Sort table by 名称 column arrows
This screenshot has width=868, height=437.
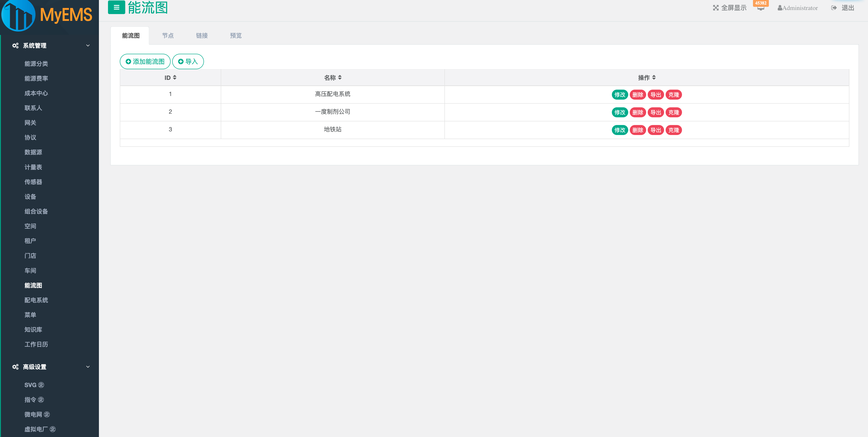click(x=340, y=78)
